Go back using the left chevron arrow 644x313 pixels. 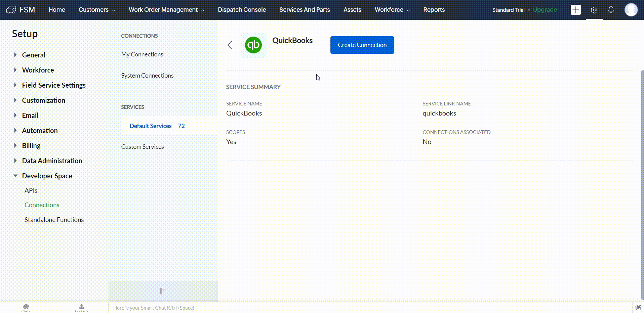(x=230, y=45)
